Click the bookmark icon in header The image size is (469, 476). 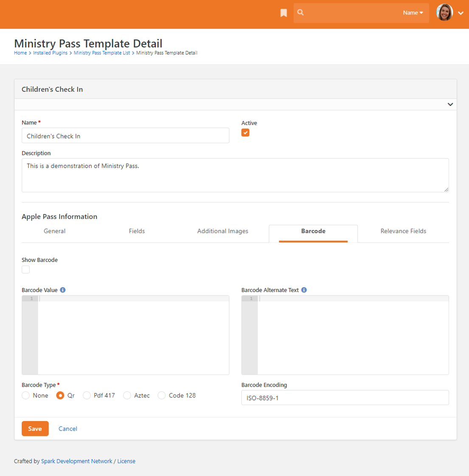point(284,13)
